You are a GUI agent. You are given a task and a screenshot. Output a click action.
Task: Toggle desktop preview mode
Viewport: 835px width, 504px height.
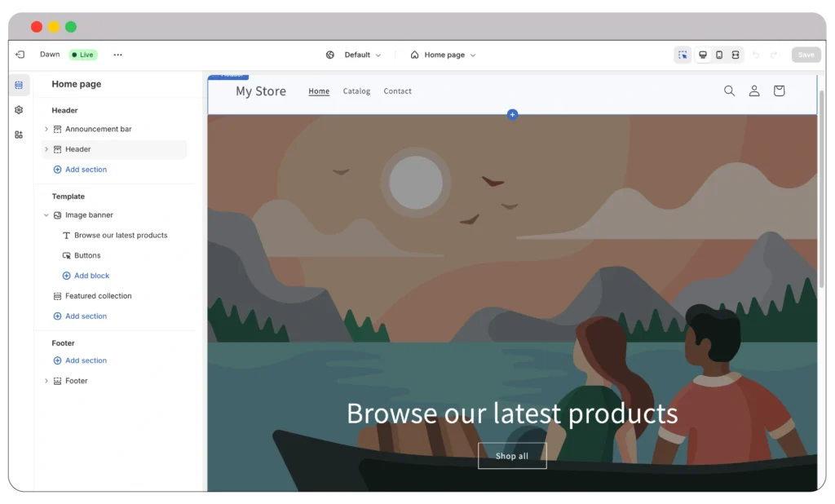pos(702,54)
